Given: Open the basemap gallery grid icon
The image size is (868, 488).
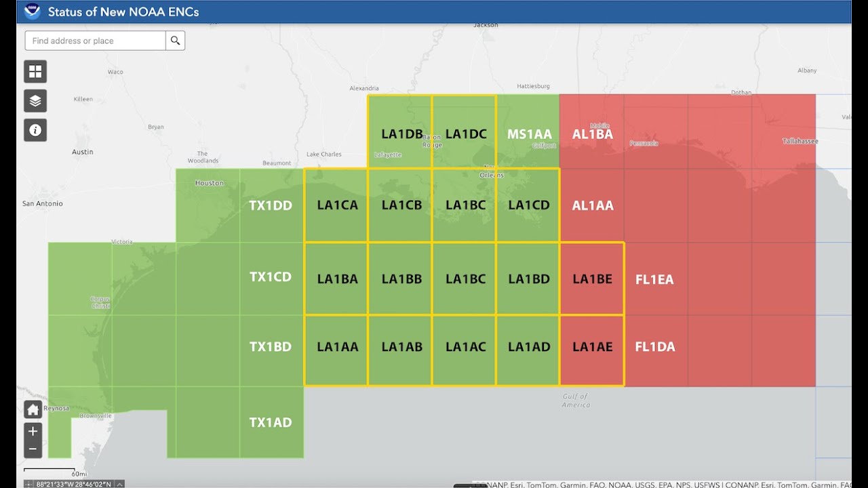Looking at the screenshot, I should [x=35, y=71].
